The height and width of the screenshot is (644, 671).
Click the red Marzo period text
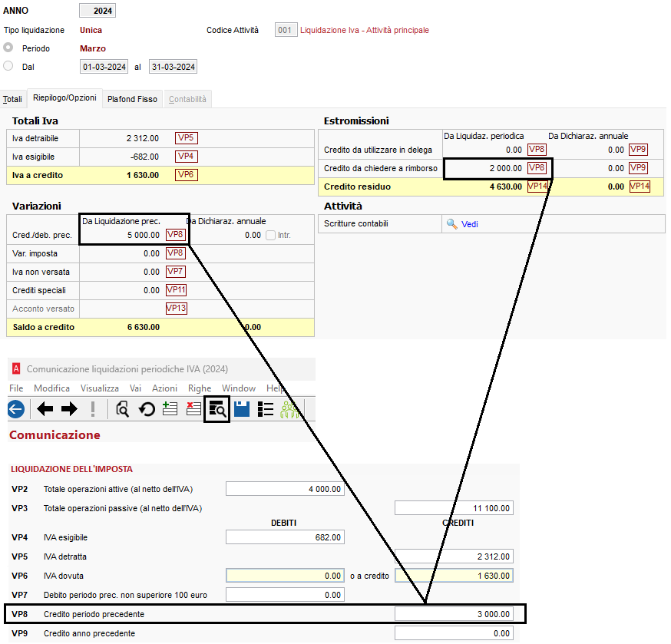point(93,48)
